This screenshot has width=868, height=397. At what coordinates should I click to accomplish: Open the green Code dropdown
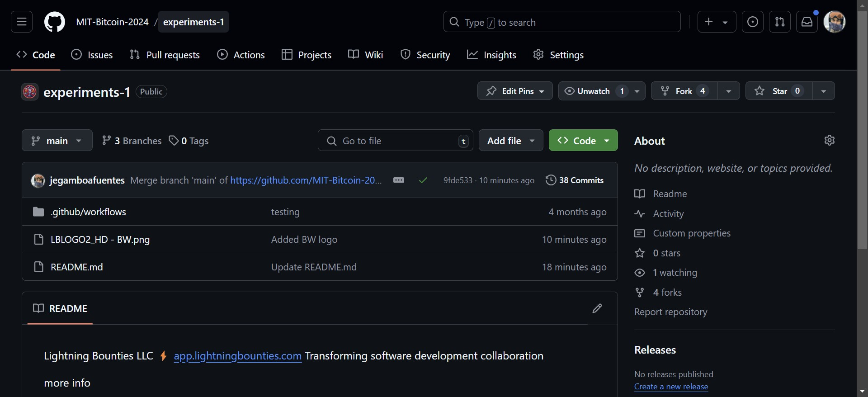(x=583, y=141)
